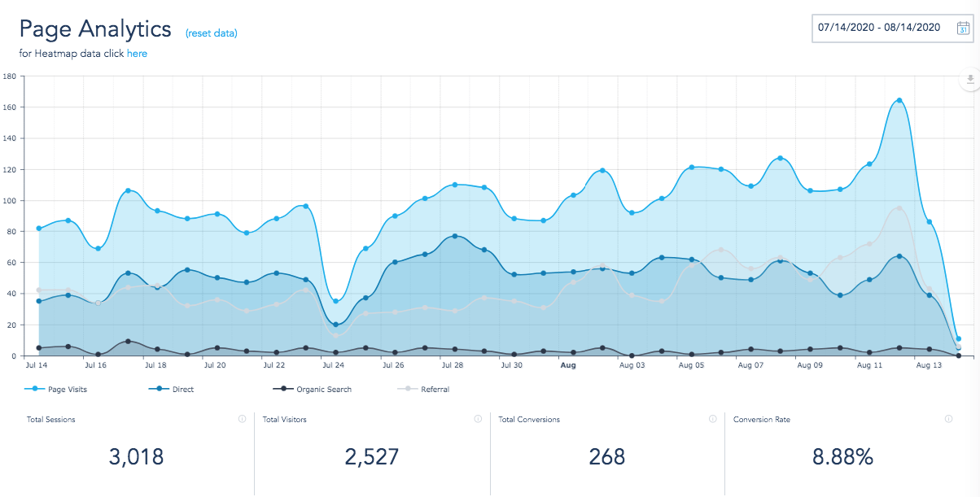Image resolution: width=980 pixels, height=497 pixels.
Task: Click the Jul 24 axis label
Action: [x=334, y=366]
